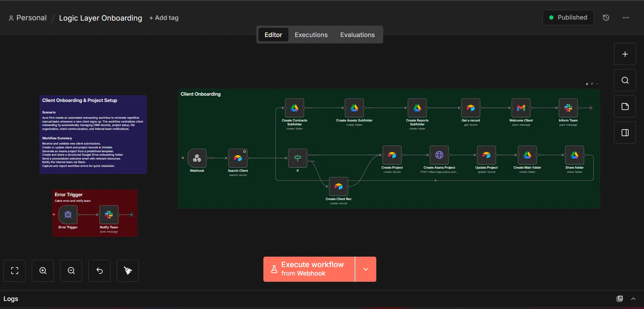Click the Client Onboarding group title
Screen dimensions: 644x309
click(x=201, y=94)
